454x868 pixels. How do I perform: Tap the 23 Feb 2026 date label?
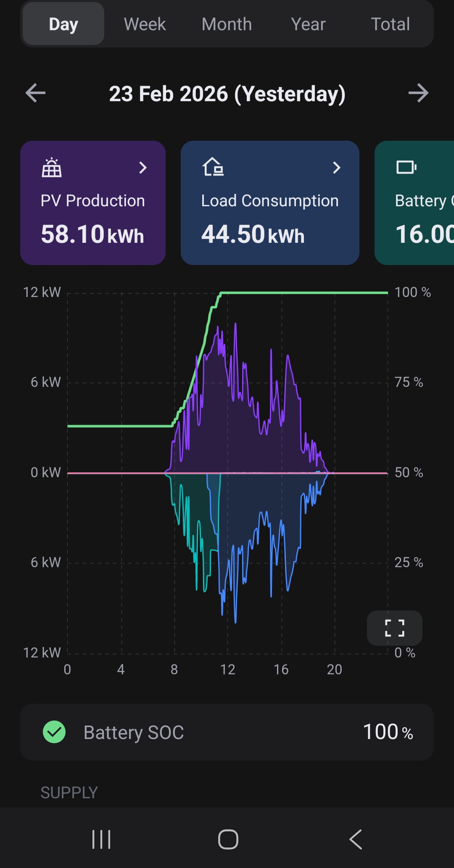(x=227, y=94)
